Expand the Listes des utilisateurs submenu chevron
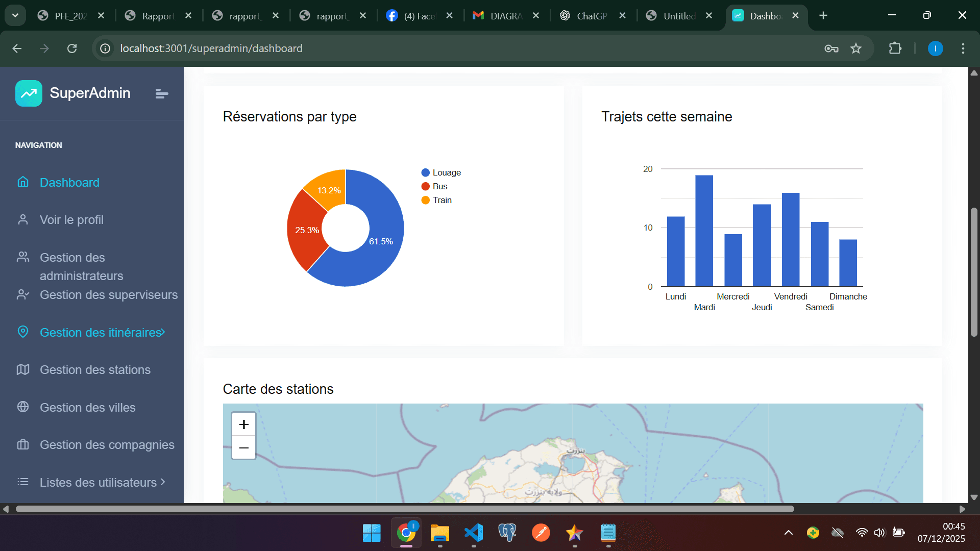This screenshot has width=980, height=551. pos(163,482)
